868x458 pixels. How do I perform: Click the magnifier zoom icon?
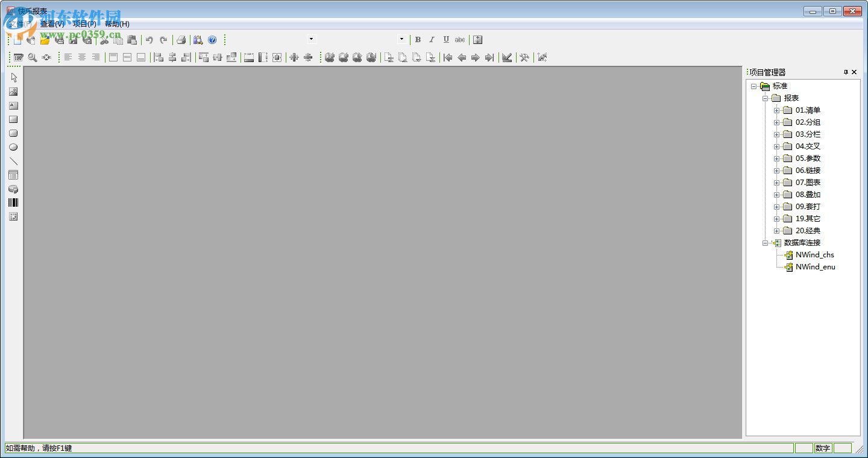(x=33, y=57)
